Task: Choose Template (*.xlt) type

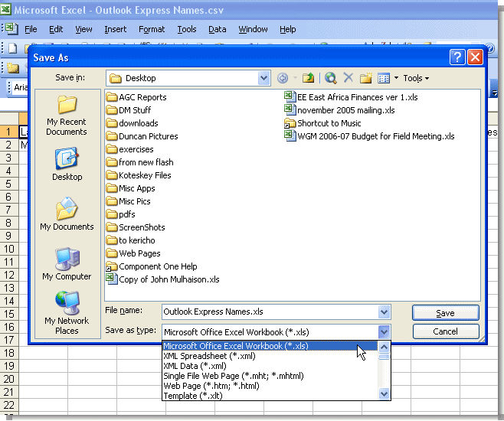Action: point(270,396)
